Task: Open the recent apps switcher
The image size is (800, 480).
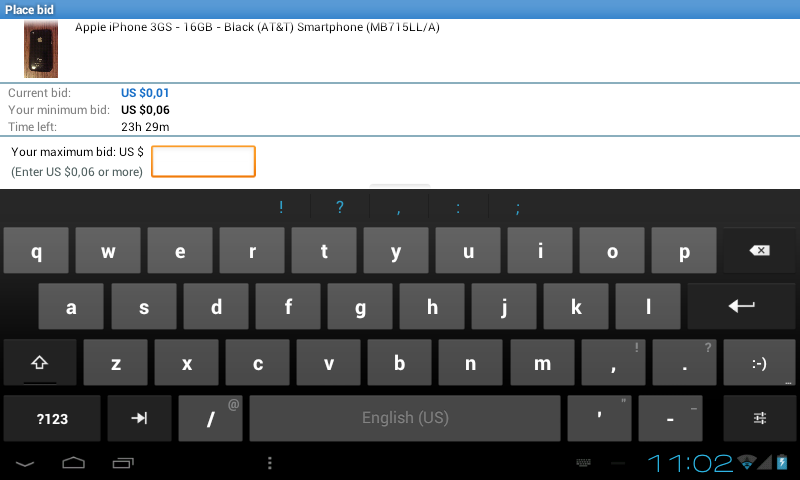Action: (123, 463)
